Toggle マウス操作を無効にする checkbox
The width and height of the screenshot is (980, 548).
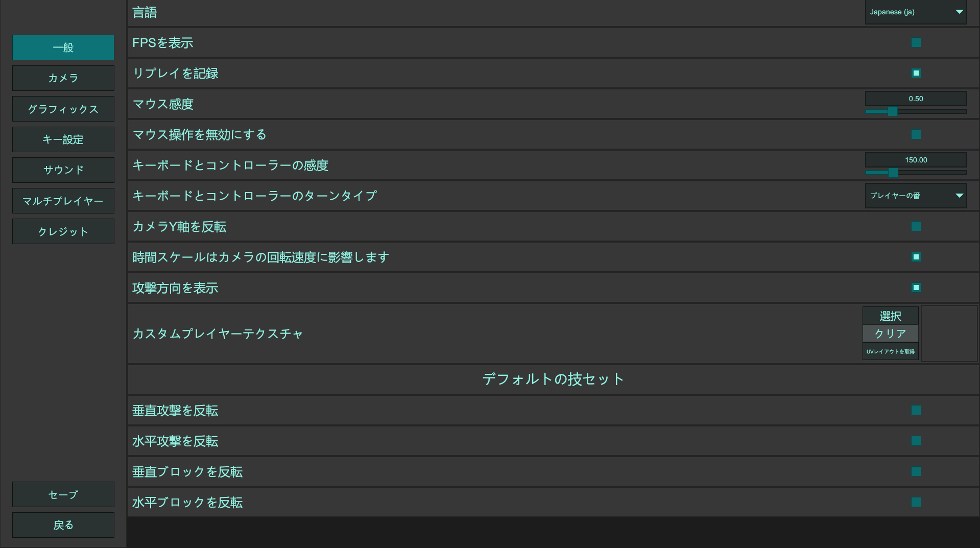pos(916,134)
